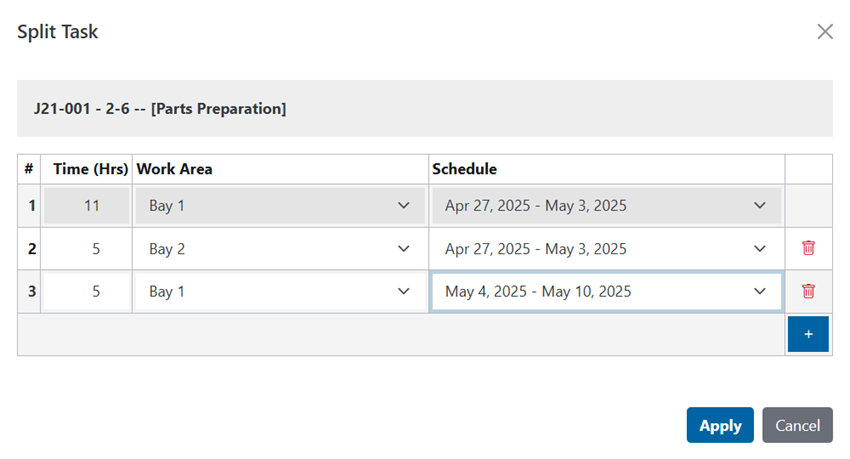Close the Split Task dialog
This screenshot has width=850, height=459.
point(825,31)
